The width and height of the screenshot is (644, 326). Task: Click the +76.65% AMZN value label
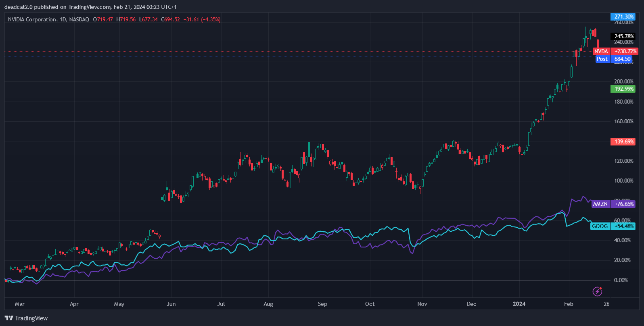pos(623,204)
